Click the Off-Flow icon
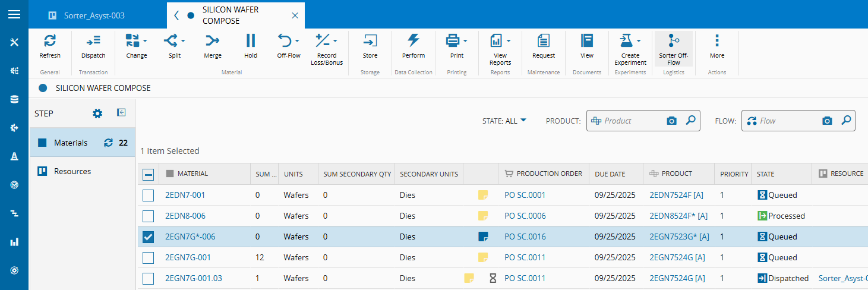 point(285,40)
